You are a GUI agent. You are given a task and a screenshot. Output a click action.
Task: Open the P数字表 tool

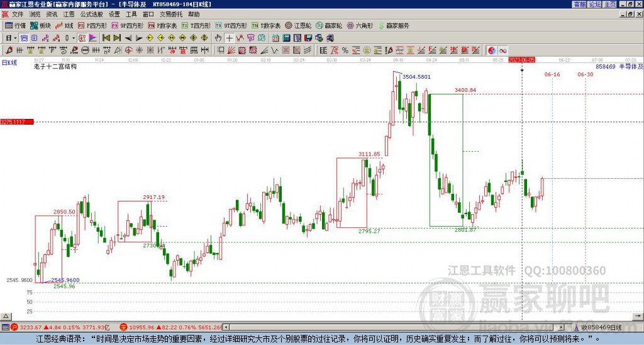(162, 25)
